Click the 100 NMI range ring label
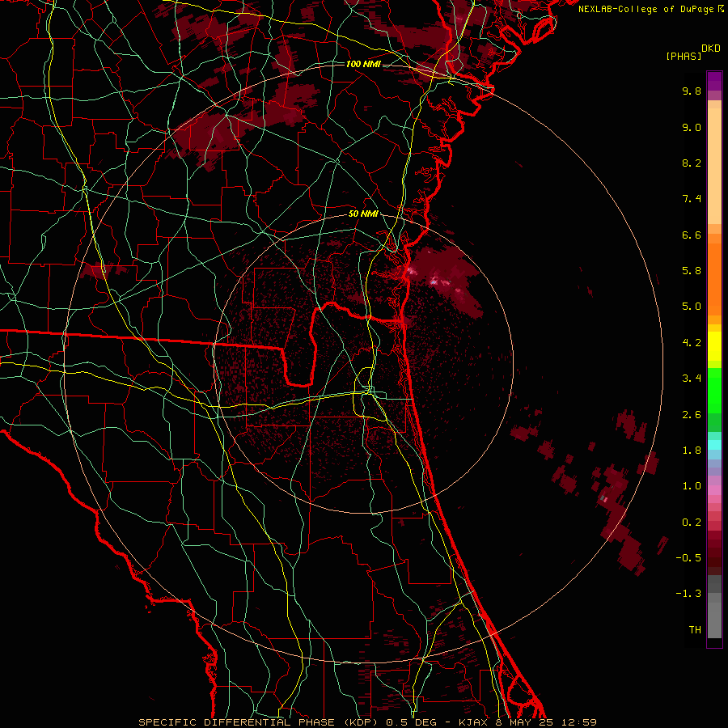Screen dimensions: 728x728 click(x=363, y=64)
